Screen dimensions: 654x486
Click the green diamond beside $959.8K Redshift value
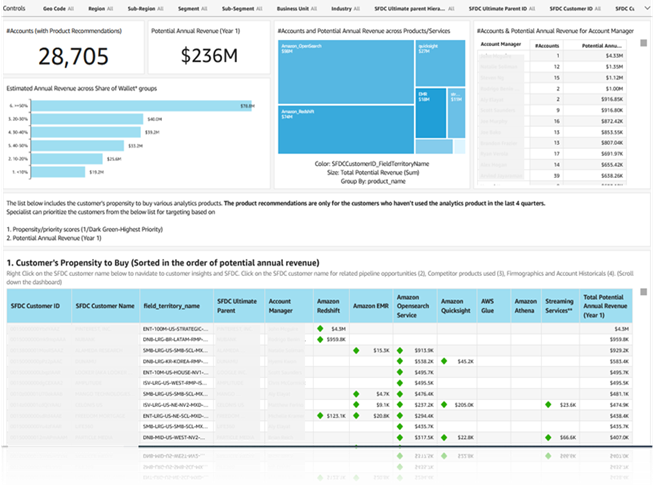click(319, 339)
